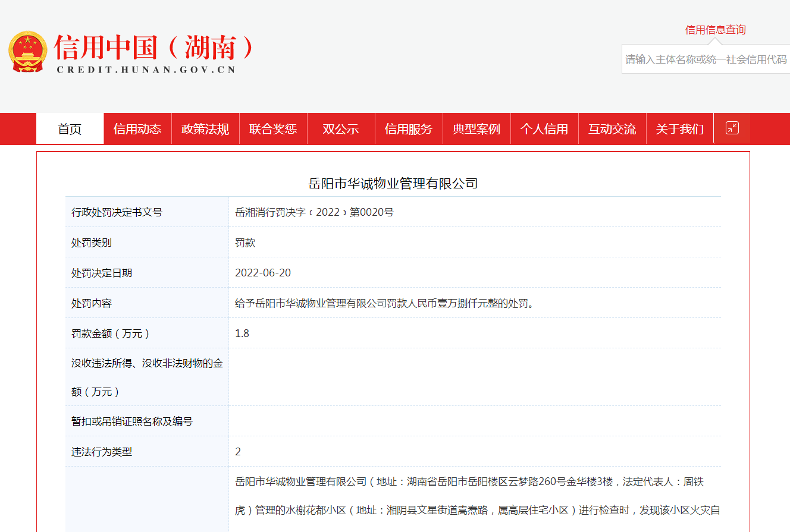Image resolution: width=790 pixels, height=532 pixels.
Task: Go to 个人信用 page
Action: [544, 128]
